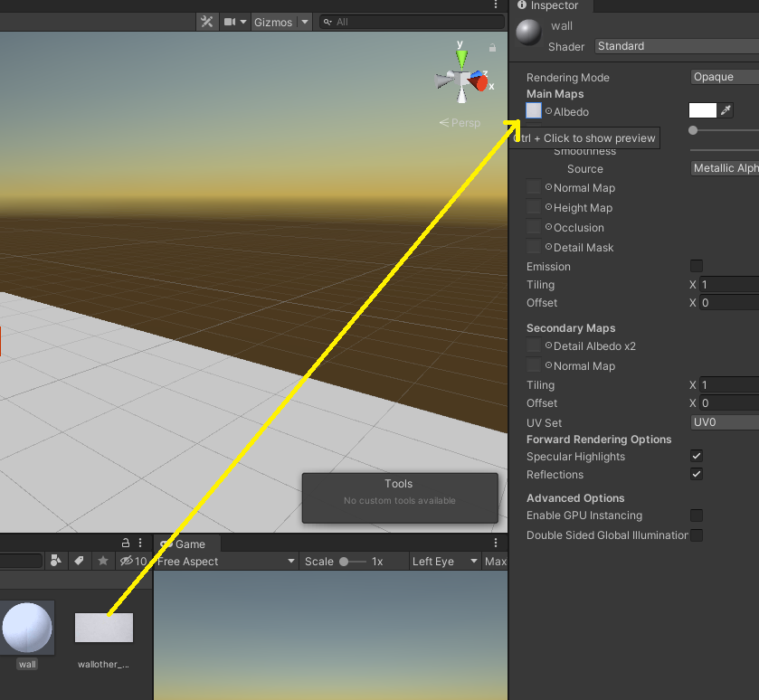Click the Search by Label tag icon
This screenshot has width=759, height=700.
point(79,561)
